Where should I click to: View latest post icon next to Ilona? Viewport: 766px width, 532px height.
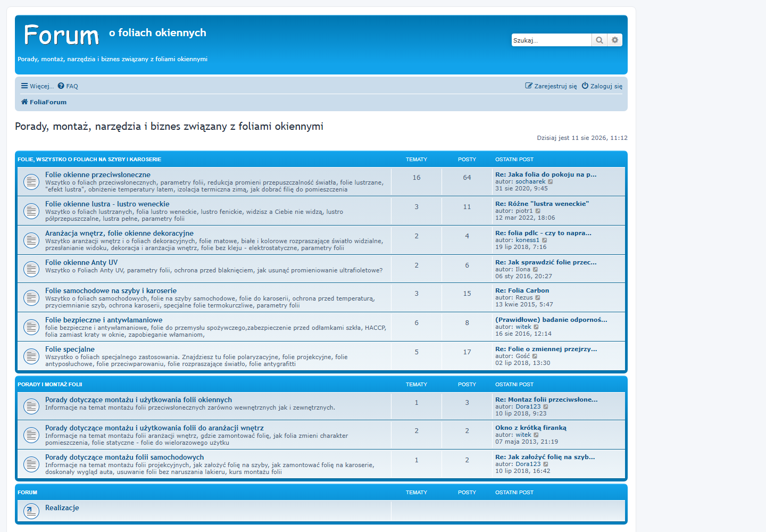pos(535,270)
